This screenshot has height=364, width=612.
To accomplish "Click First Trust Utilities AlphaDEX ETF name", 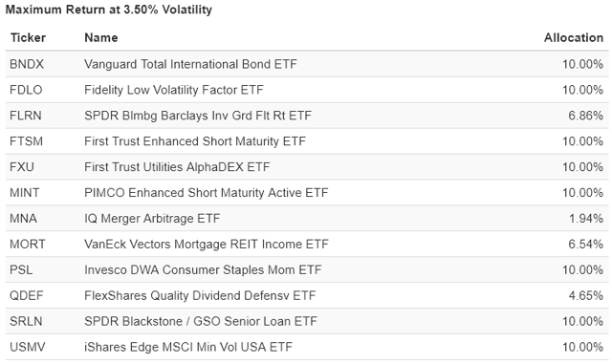I will point(177,167).
